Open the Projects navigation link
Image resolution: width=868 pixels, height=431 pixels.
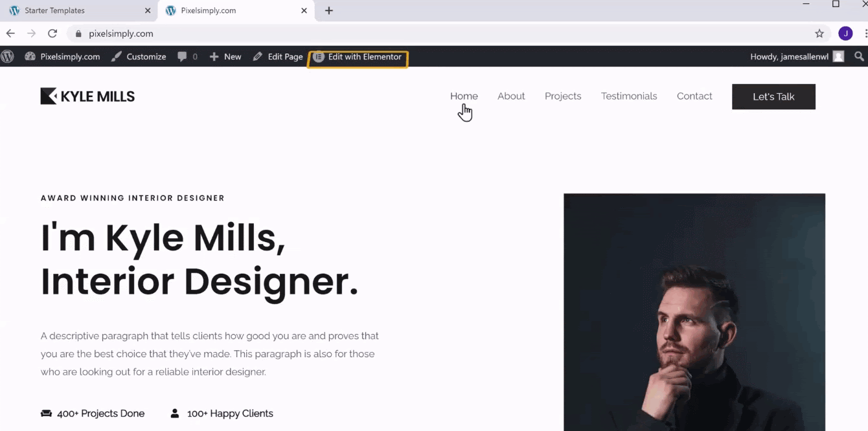click(x=563, y=96)
